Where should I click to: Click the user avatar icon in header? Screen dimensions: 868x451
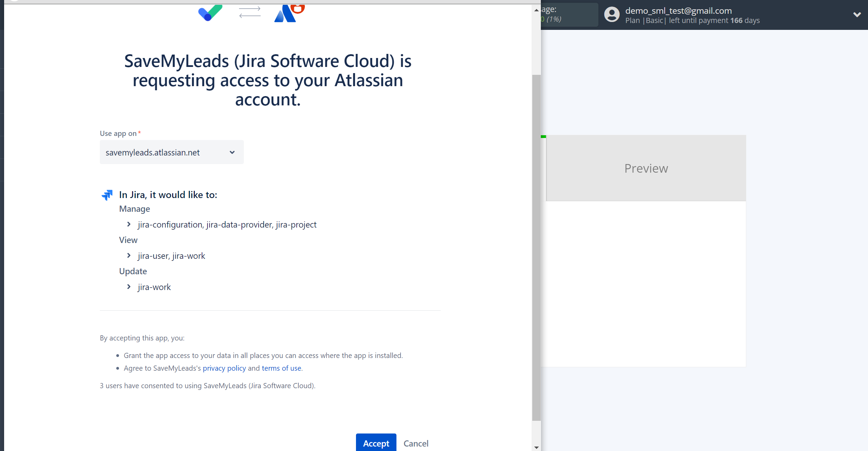tap(612, 15)
